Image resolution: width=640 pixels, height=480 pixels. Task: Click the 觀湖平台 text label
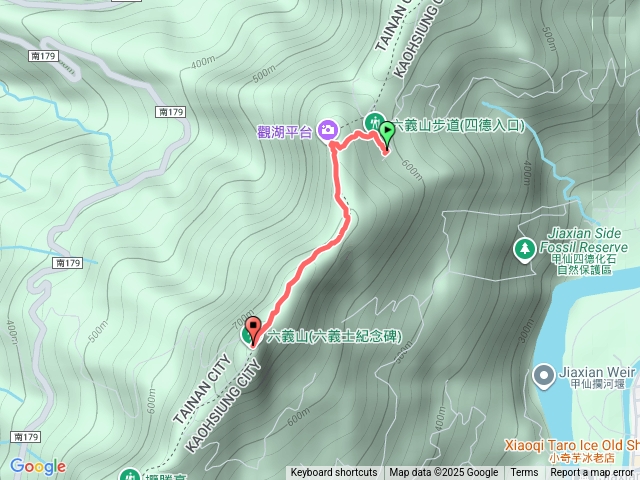pyautogui.click(x=284, y=132)
